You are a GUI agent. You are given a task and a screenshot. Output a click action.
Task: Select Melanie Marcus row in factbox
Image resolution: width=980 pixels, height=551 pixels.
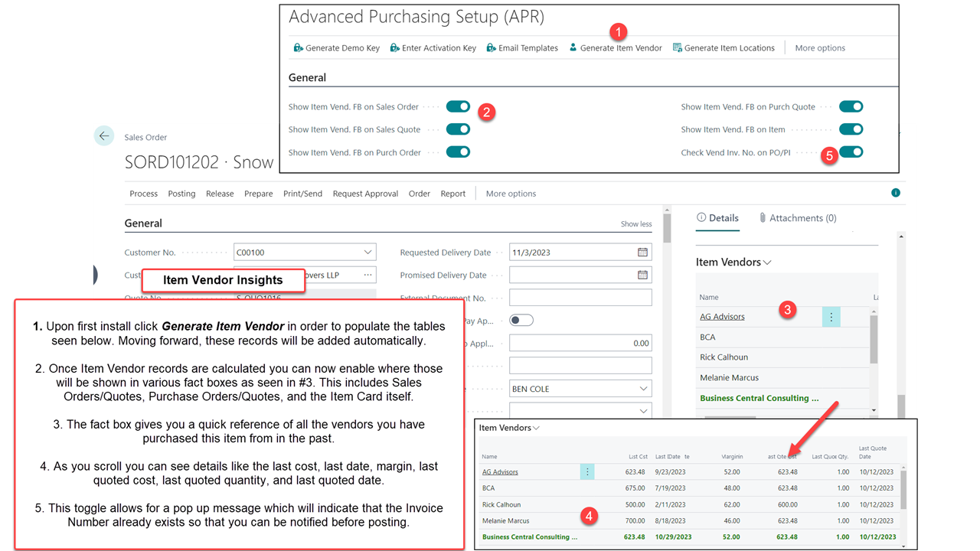pos(782,377)
